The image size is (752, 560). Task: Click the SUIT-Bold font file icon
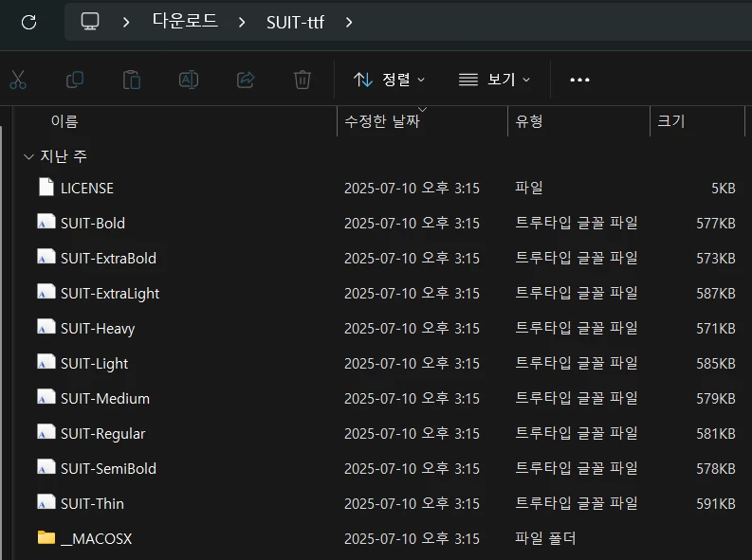coord(46,222)
